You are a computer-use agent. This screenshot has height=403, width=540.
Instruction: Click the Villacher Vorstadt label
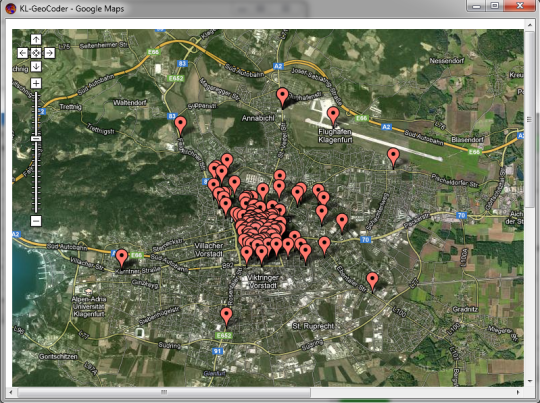[x=209, y=250]
